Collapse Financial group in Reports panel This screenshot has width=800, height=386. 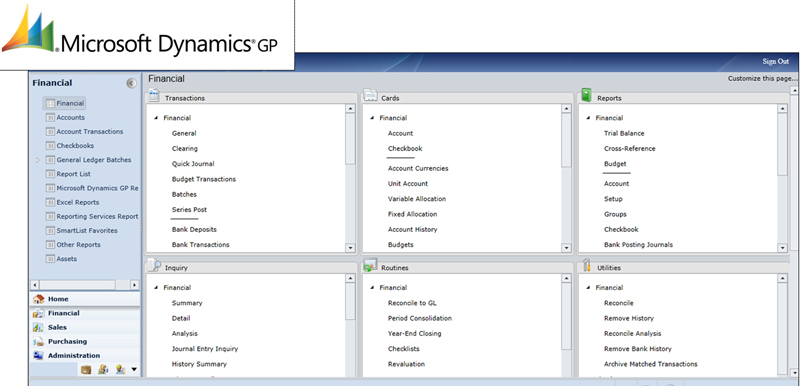click(x=588, y=118)
